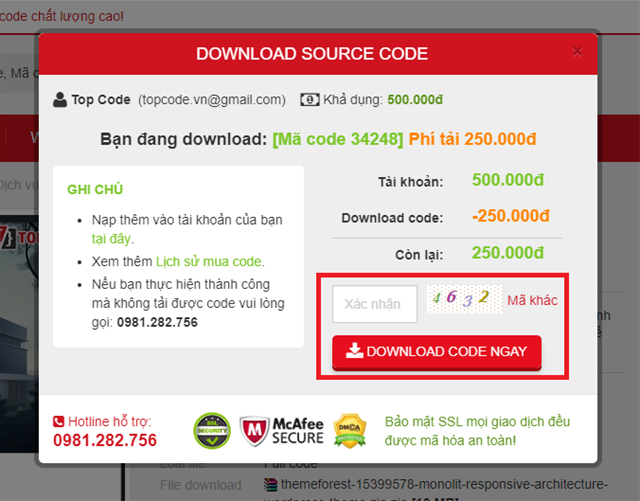
Task: Click the Xác nhận captcha input field
Action: (x=375, y=304)
